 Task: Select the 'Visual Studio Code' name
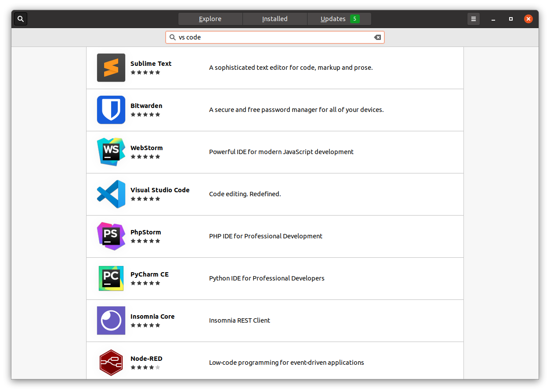coord(160,190)
